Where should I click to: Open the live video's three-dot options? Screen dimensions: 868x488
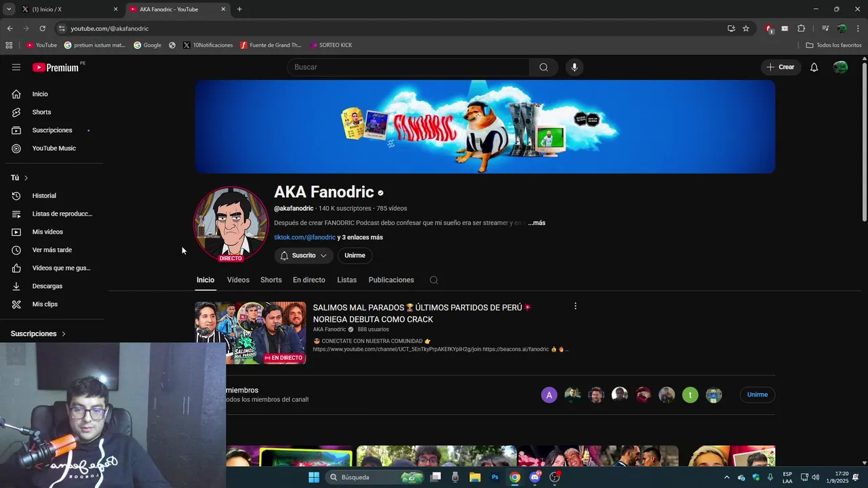pyautogui.click(x=575, y=306)
